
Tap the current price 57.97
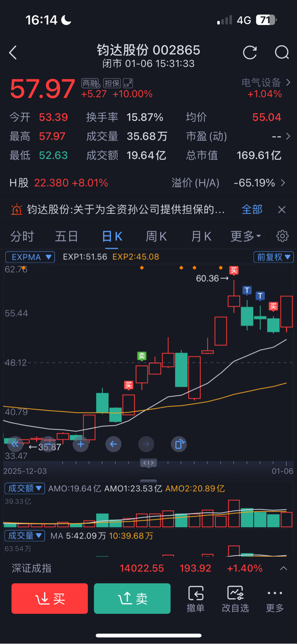pyautogui.click(x=43, y=89)
